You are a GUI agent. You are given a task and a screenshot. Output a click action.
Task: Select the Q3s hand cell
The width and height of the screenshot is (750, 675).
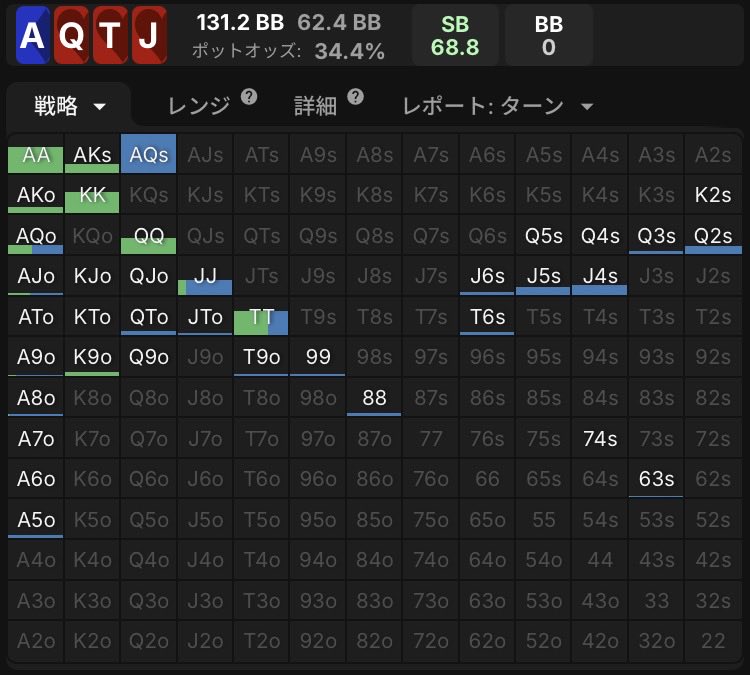[656, 235]
